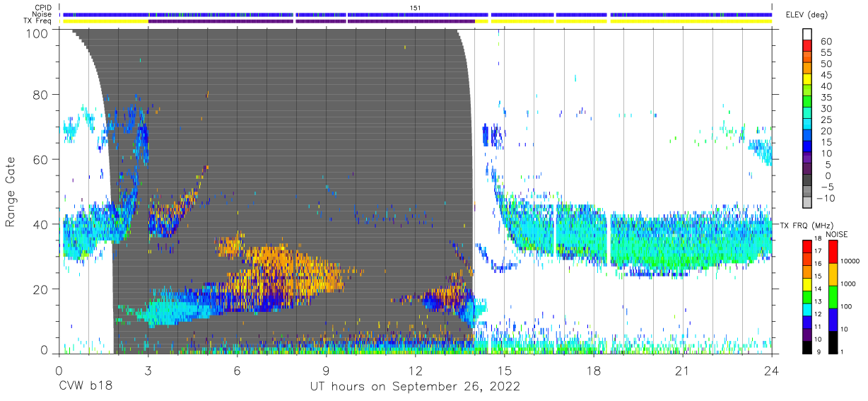Image resolution: width=868 pixels, height=401 pixels.
Task: Click the 18 tick on UT hours axis
Action: point(593,370)
